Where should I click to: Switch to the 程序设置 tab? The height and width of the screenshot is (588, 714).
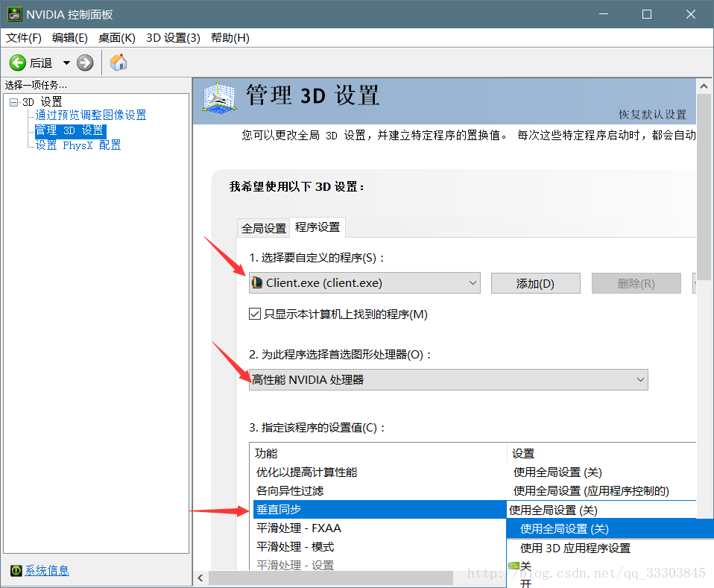317,227
